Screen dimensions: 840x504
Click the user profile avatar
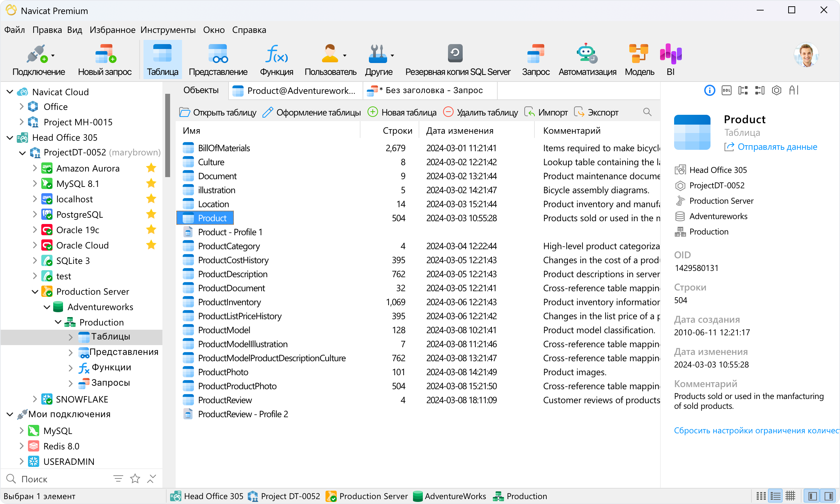pos(806,55)
